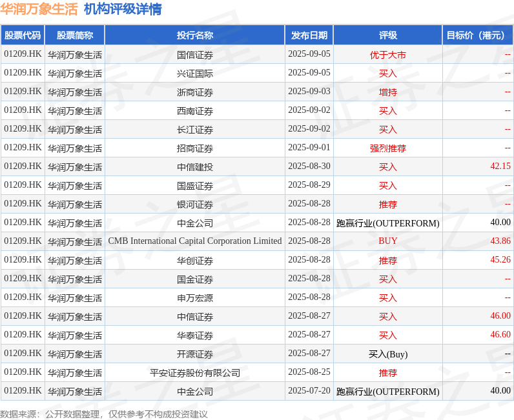Click the 中信建投 cell
Screen dimensions: 514x420
click(x=195, y=166)
